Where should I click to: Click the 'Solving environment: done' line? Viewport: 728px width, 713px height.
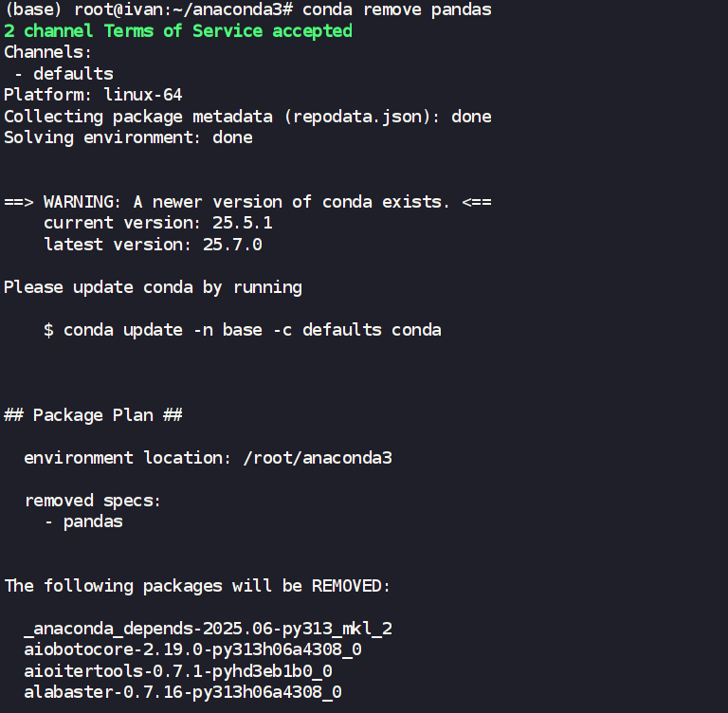click(x=128, y=137)
